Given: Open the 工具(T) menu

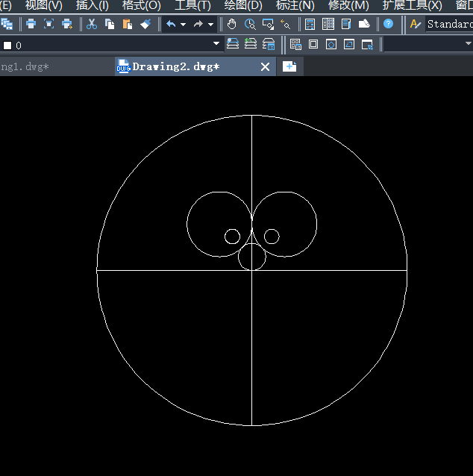Looking at the screenshot, I should click(192, 5).
